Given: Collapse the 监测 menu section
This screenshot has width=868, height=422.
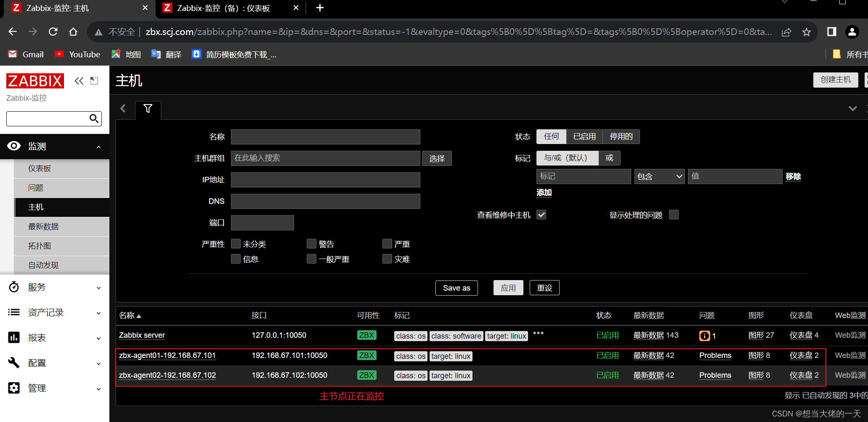Looking at the screenshot, I should [x=55, y=146].
